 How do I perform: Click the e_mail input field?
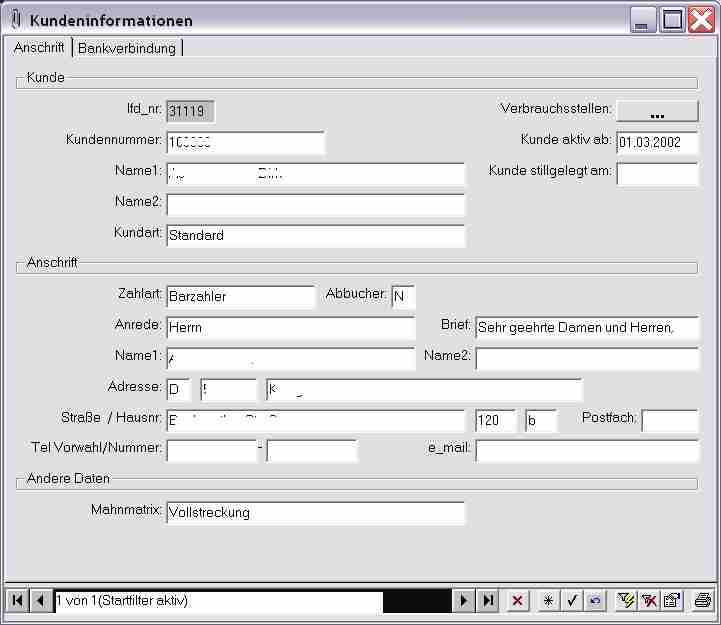(x=587, y=451)
